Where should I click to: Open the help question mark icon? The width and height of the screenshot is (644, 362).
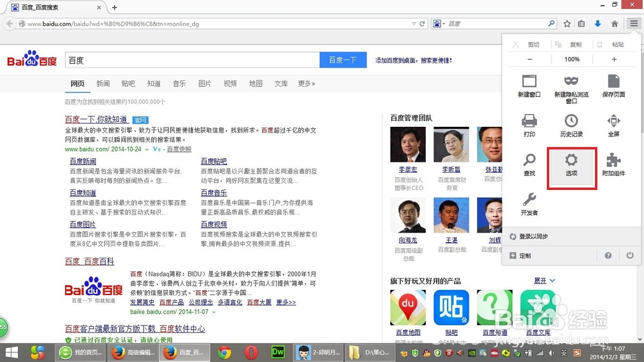pos(608,256)
